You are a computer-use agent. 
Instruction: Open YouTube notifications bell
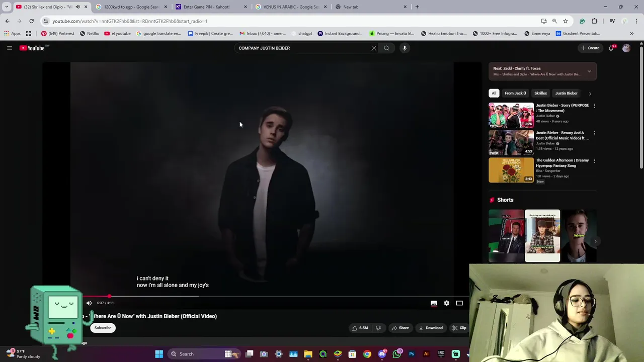611,48
